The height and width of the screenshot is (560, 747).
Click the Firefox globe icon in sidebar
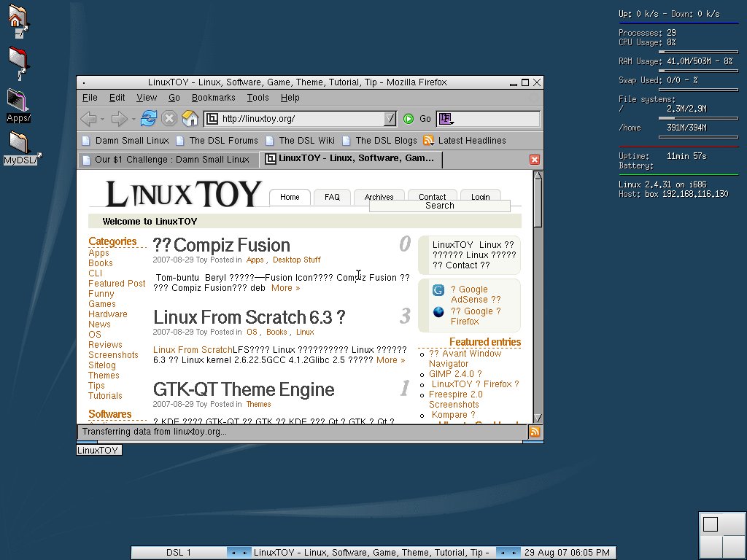438,312
